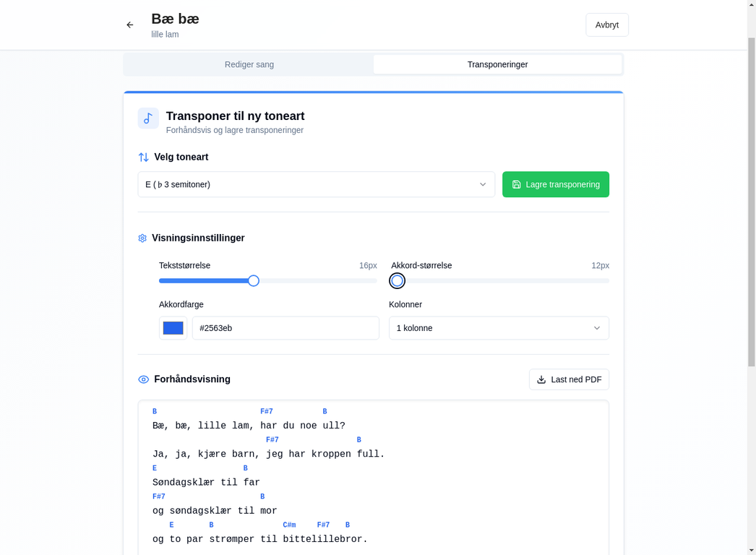Open the blue Akkordfarge color swatch
Image resolution: width=756 pixels, height=555 pixels.
(x=173, y=328)
